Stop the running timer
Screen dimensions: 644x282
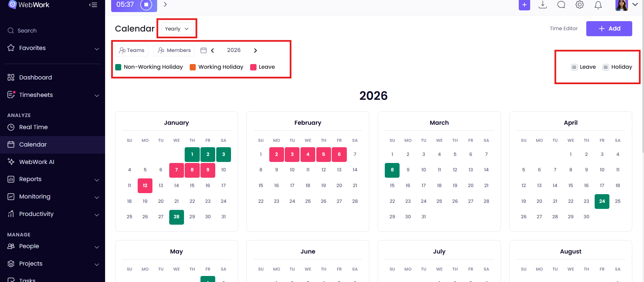pyautogui.click(x=146, y=5)
